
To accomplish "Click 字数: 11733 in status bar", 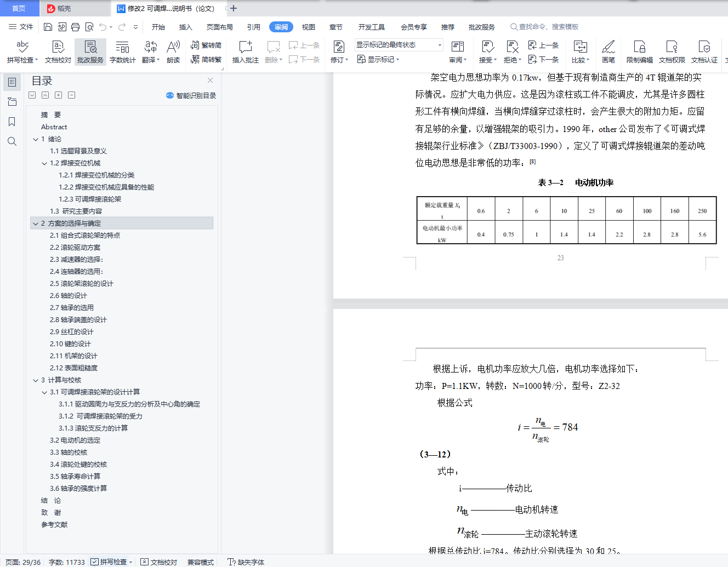I will point(67,562).
